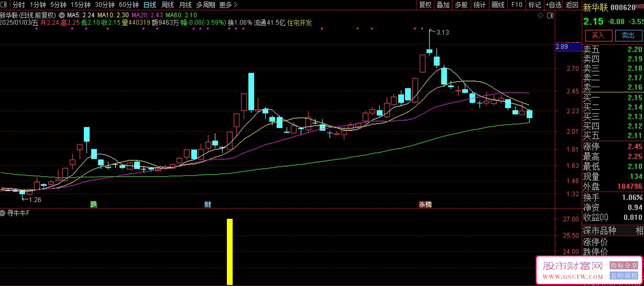Open the 多股 multi-stock view
The image size is (644, 286).
tap(461, 5)
